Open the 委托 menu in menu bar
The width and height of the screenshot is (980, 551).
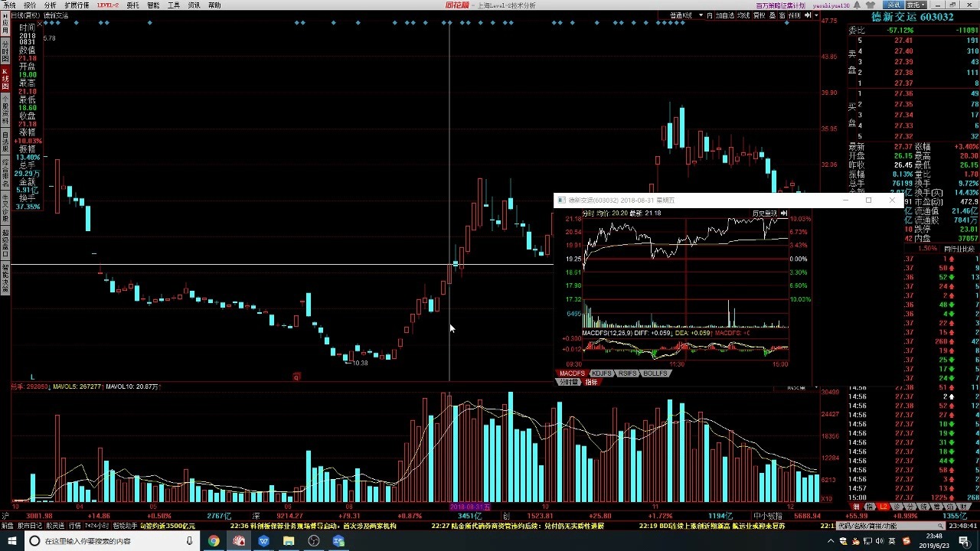point(132,5)
